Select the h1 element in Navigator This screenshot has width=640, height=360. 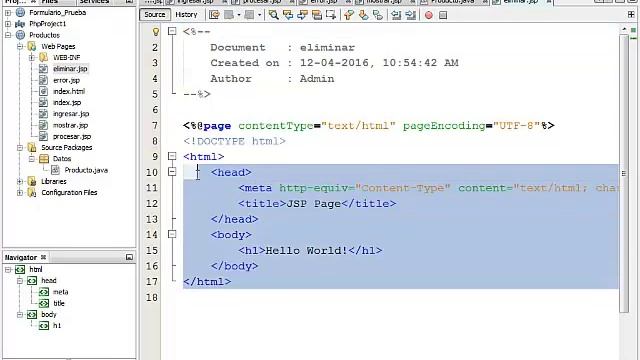tap(57, 326)
